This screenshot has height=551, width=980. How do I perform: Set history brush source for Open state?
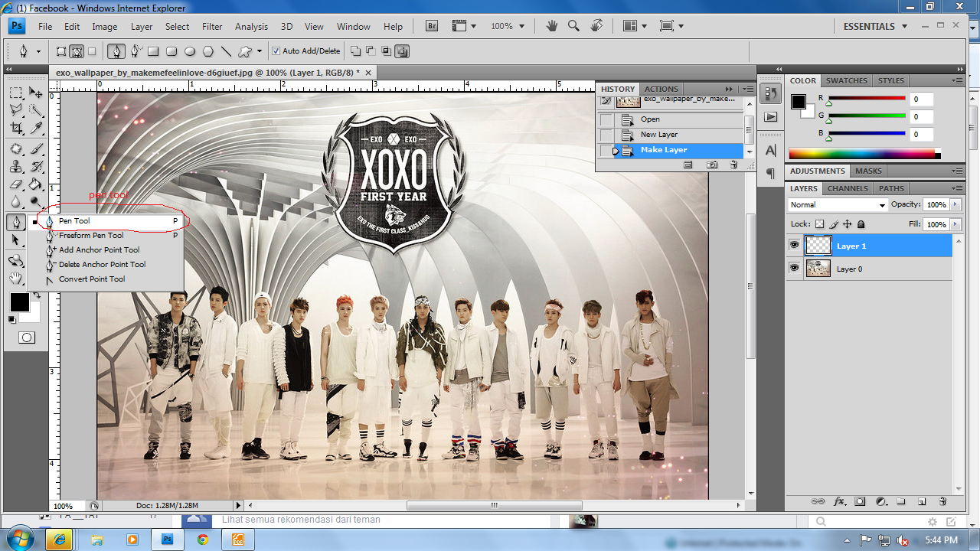[x=606, y=119]
